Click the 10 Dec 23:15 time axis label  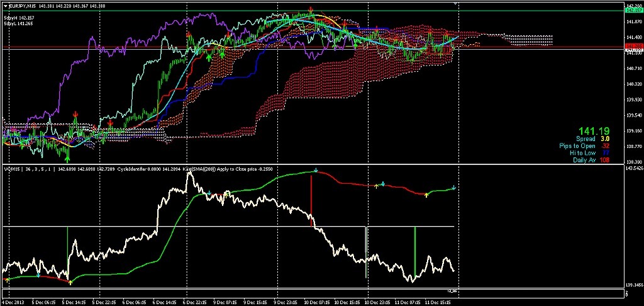point(378,302)
